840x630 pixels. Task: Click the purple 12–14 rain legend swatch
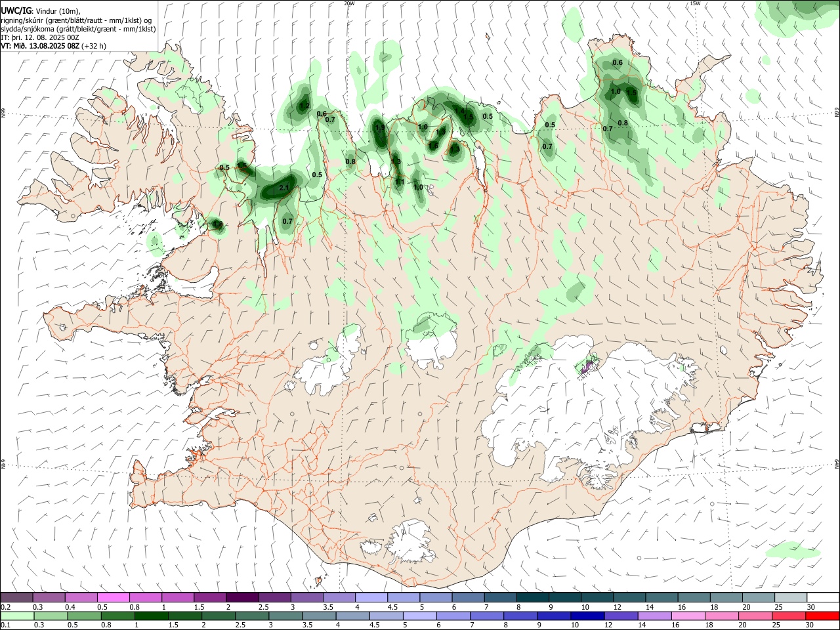(x=622, y=616)
